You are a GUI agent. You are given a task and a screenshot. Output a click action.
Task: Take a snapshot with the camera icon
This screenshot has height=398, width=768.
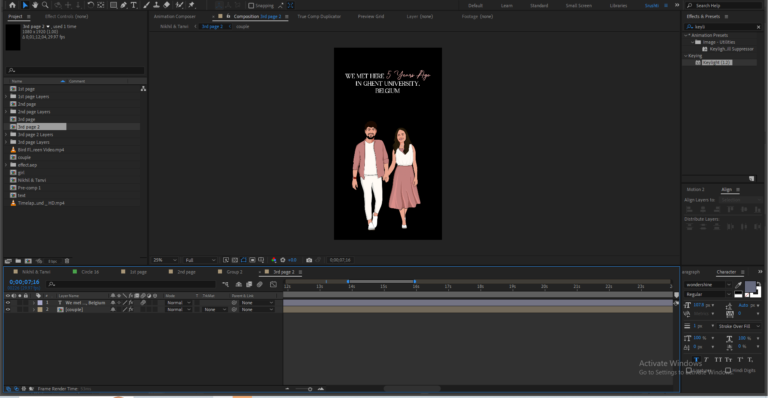tap(309, 260)
